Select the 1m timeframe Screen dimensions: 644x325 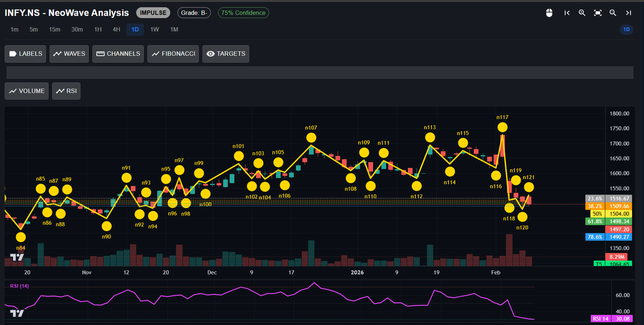[x=14, y=29]
